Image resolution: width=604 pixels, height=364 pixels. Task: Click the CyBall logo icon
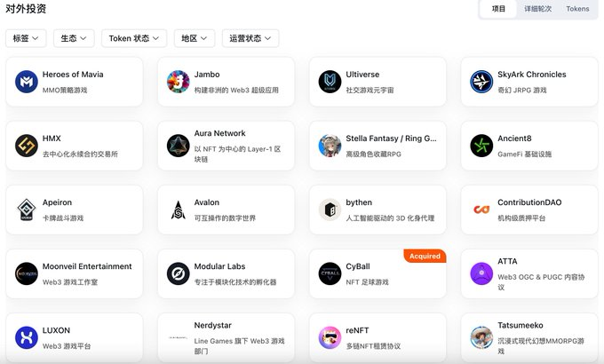(x=330, y=273)
